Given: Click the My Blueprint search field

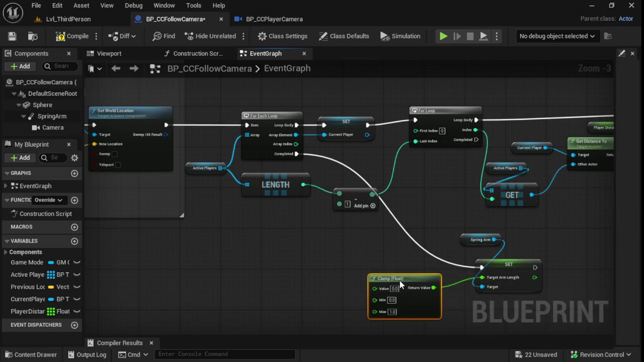Looking at the screenshot, I should pyautogui.click(x=53, y=158).
